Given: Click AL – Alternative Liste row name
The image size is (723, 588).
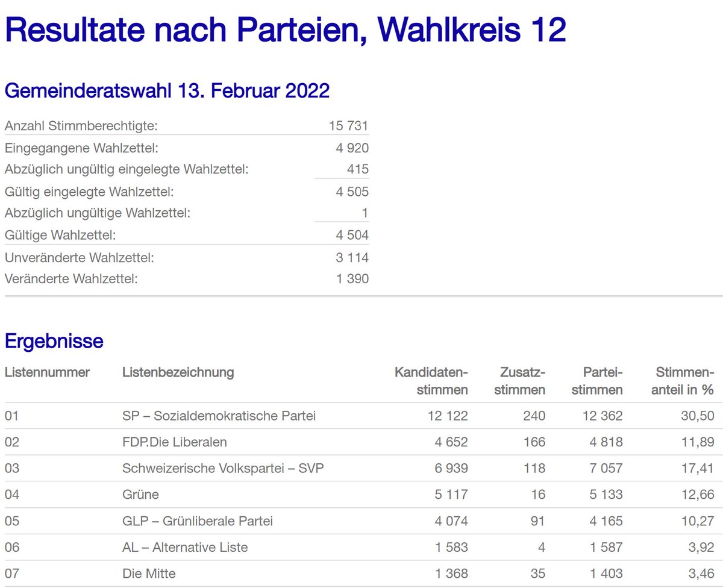Looking at the screenshot, I should coord(185,547).
